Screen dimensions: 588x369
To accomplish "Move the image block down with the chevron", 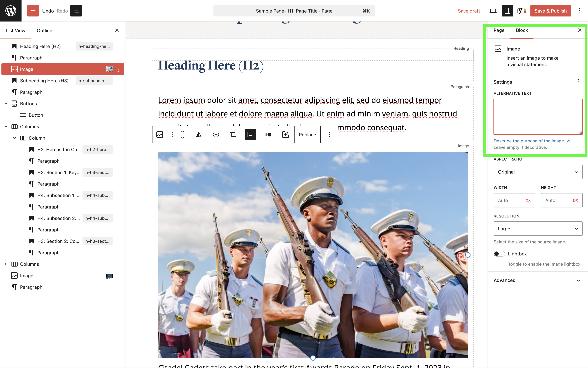I will [x=183, y=137].
